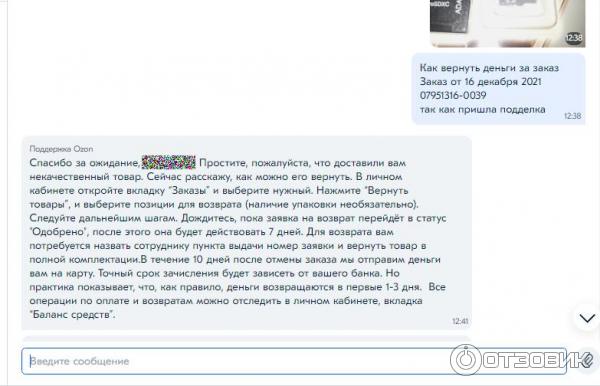Click the 12:38 timestamp on the order-refund message
Viewport: 600px width, 386px height.
pos(572,116)
